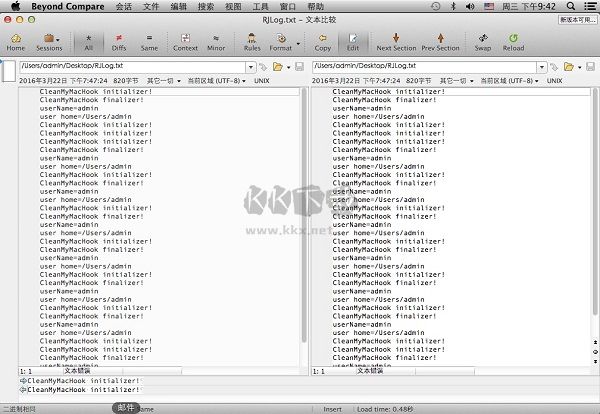Open the Beyond Compare application menu
The width and height of the screenshot is (600, 414).
[68, 6]
